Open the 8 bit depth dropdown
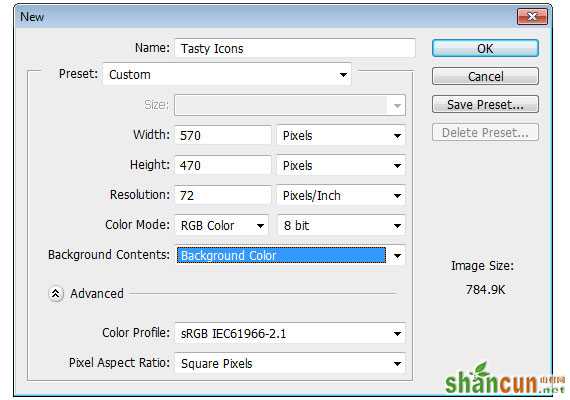 click(341, 225)
